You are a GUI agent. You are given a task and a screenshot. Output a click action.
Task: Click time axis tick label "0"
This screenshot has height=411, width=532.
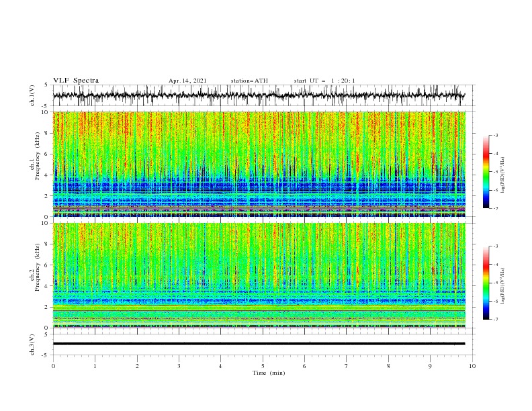click(53, 366)
